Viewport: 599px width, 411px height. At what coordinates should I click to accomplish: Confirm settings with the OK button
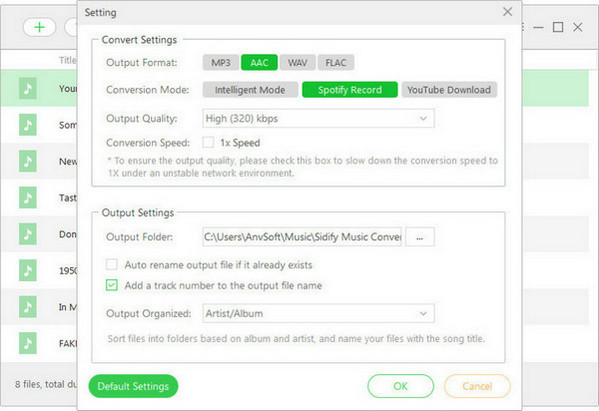400,386
